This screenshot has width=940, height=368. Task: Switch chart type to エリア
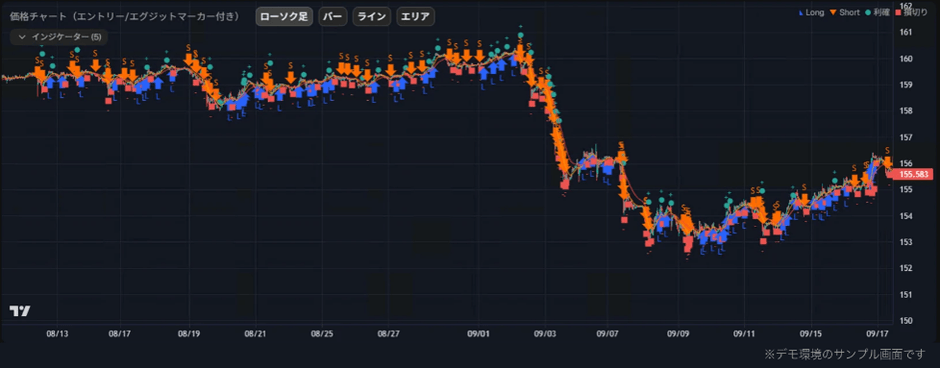[x=415, y=16]
